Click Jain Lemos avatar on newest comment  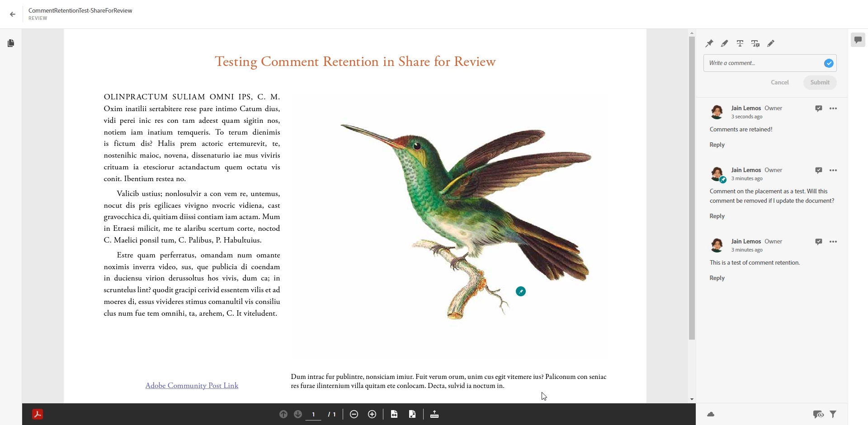pyautogui.click(x=717, y=112)
